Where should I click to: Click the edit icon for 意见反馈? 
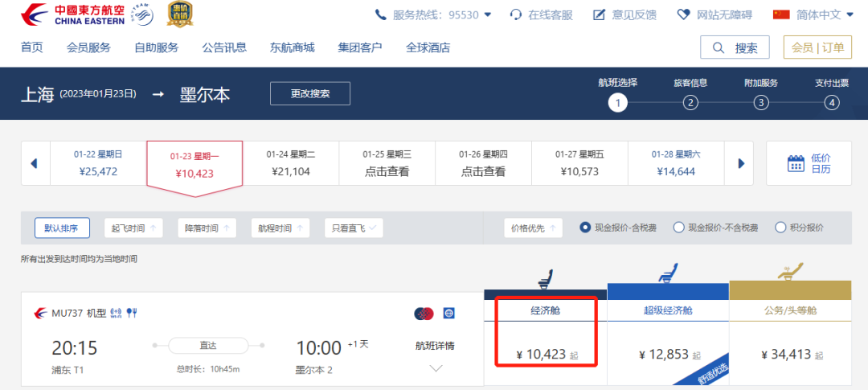click(x=600, y=14)
